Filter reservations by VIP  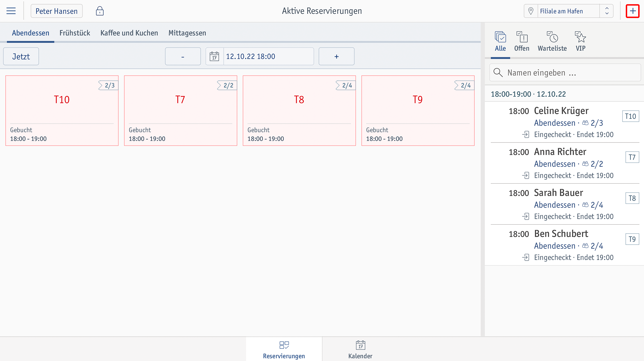click(581, 42)
